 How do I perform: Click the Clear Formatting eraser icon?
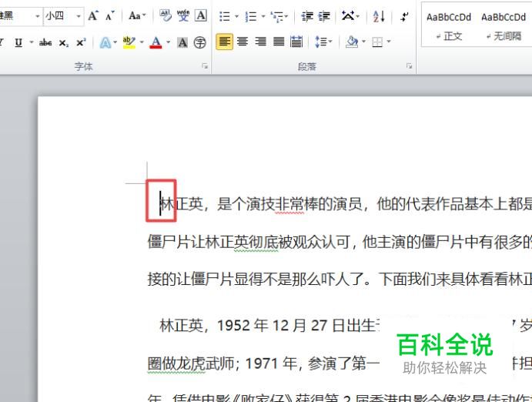166,15
